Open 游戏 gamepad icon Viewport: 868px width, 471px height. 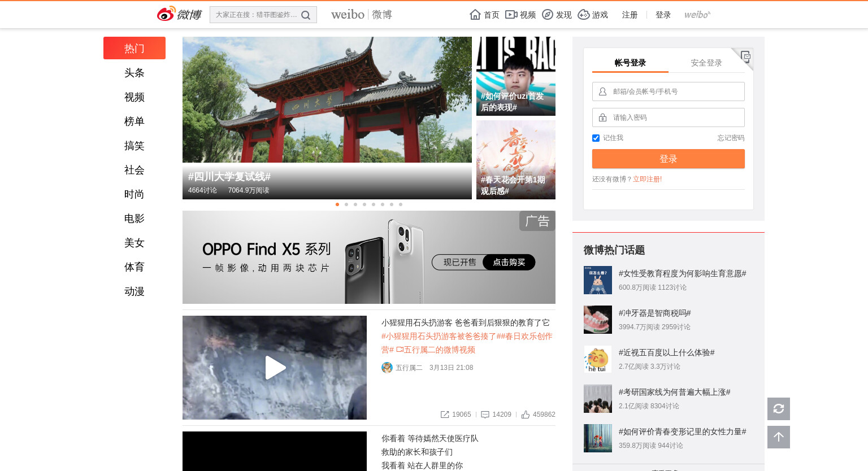click(583, 15)
